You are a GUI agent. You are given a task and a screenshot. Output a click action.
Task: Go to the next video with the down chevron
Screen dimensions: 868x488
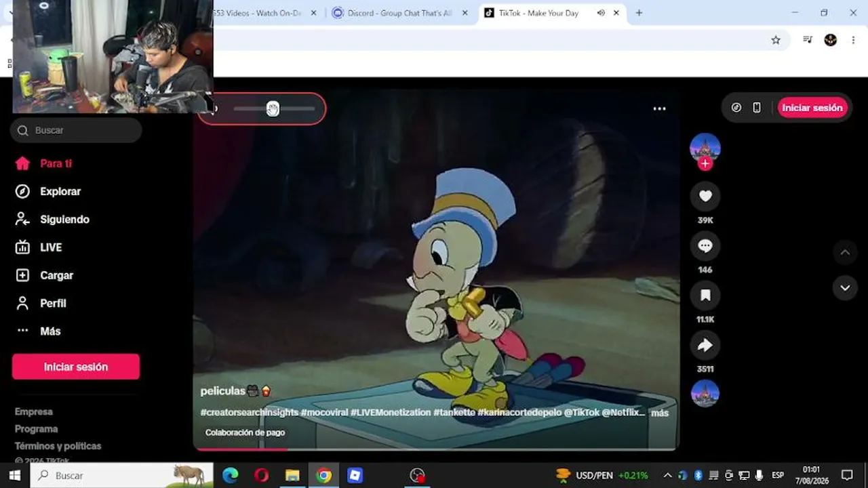(x=845, y=288)
